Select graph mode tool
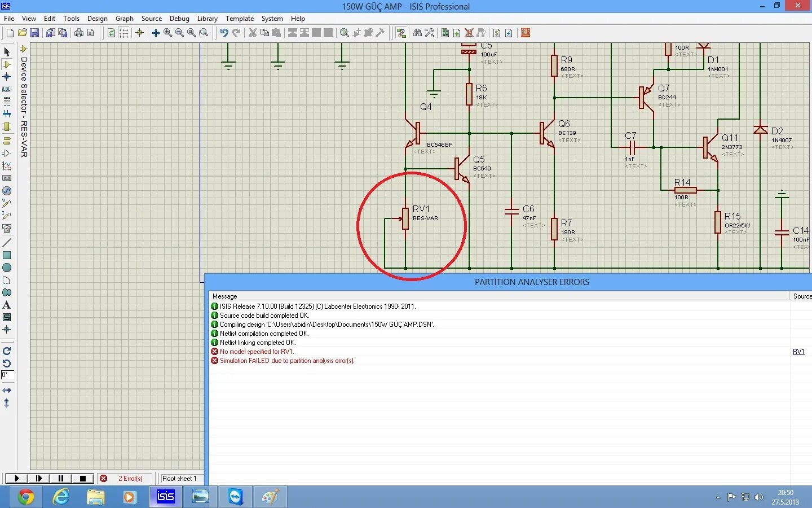 (x=7, y=166)
